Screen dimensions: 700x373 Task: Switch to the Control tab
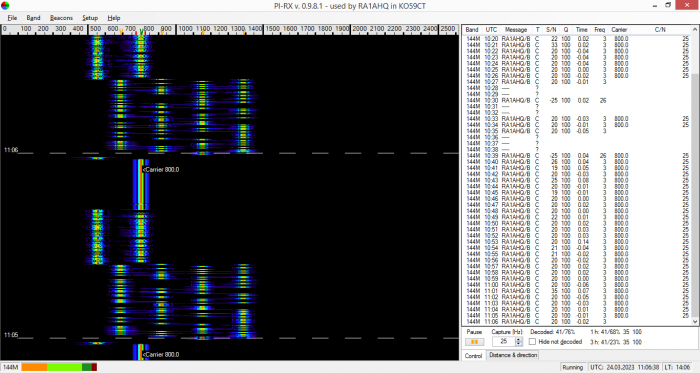(x=473, y=356)
